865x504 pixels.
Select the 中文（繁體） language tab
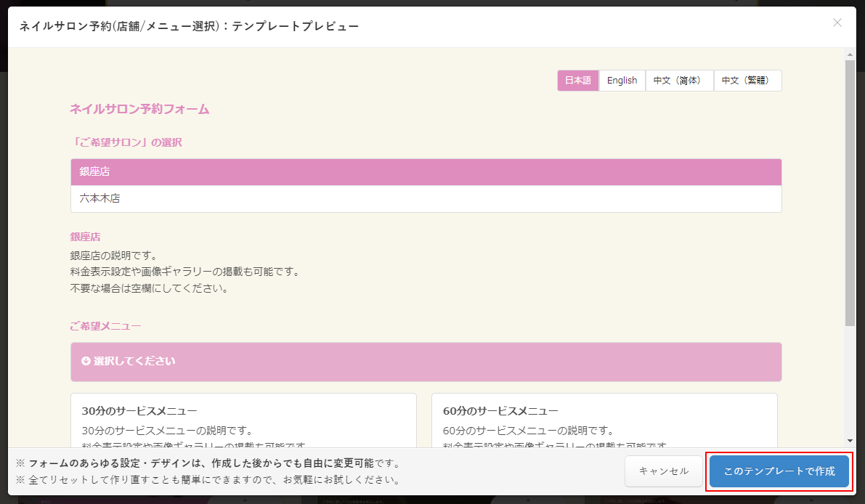[x=747, y=81]
